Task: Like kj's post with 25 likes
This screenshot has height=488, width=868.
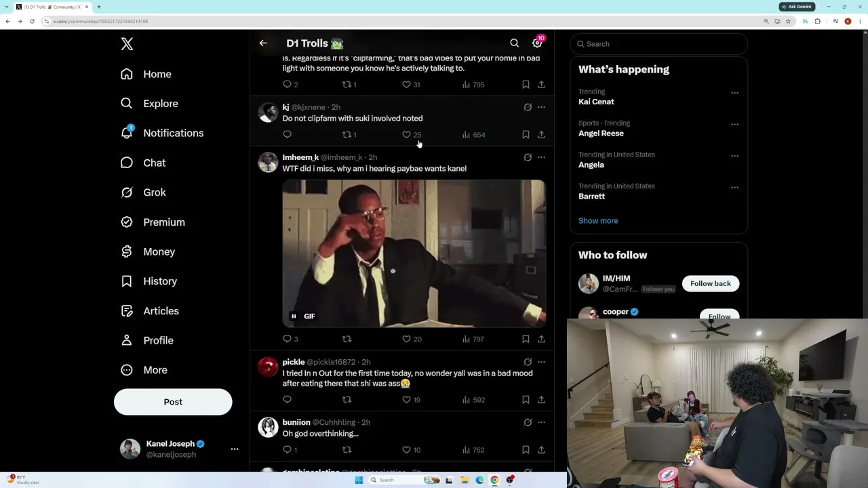Action: [412, 135]
